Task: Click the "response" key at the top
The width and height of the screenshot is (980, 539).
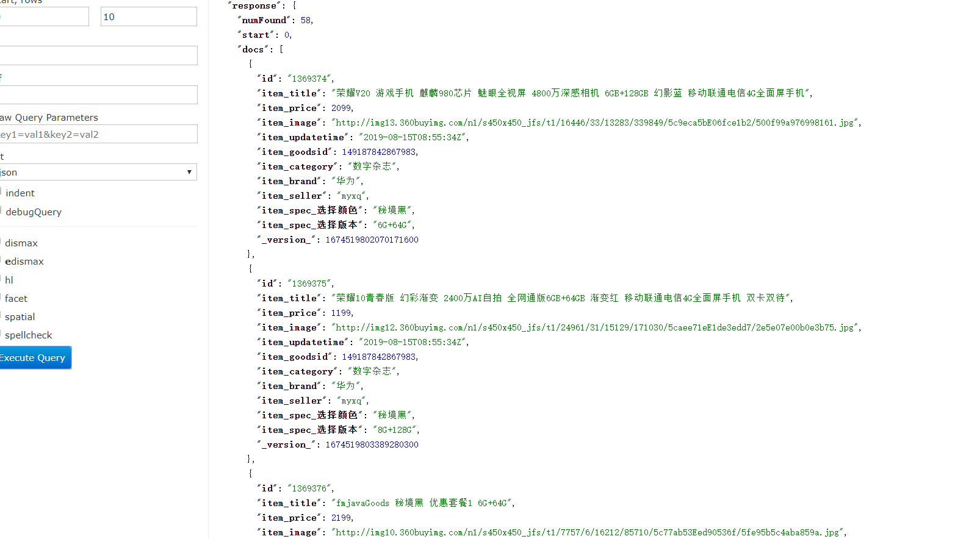Action: pos(255,5)
